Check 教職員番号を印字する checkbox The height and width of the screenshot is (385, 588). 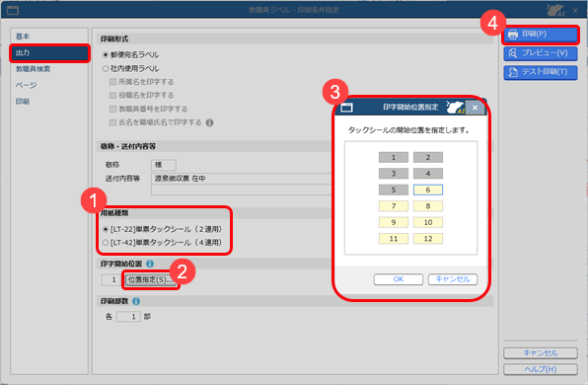[x=112, y=109]
